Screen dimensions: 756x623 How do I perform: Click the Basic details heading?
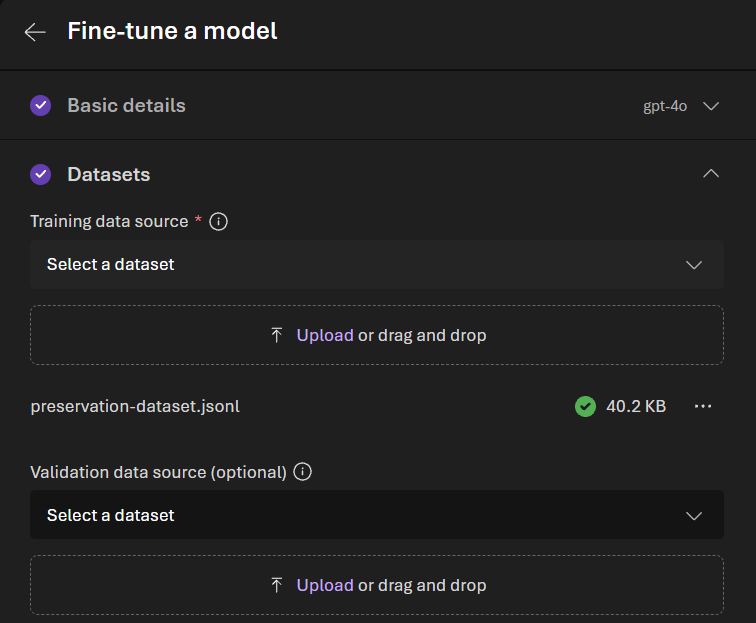126,106
